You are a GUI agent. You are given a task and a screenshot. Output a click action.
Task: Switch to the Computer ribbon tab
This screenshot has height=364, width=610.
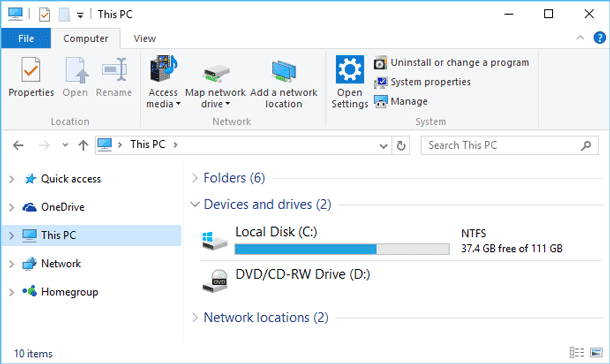pyautogui.click(x=86, y=38)
